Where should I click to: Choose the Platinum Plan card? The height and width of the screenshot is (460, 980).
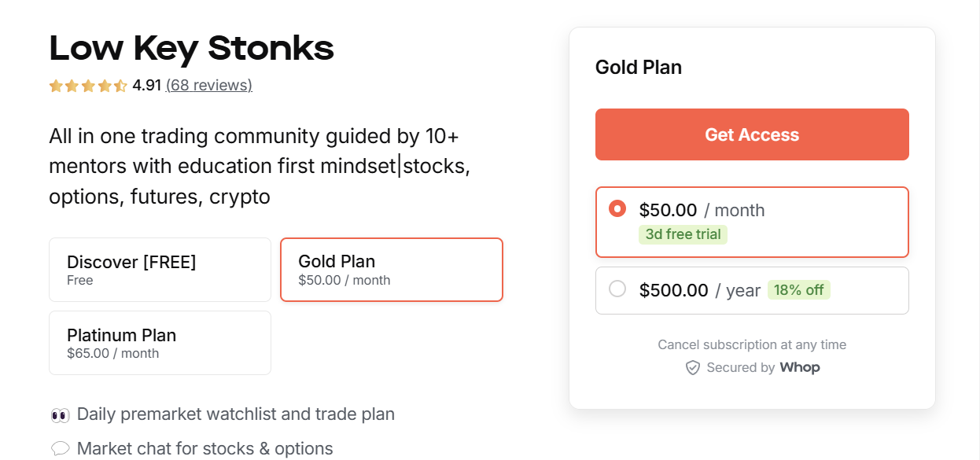click(x=160, y=342)
